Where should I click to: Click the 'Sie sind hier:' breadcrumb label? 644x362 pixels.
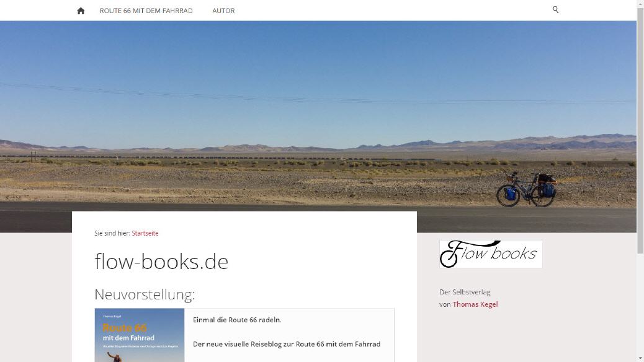pos(112,233)
